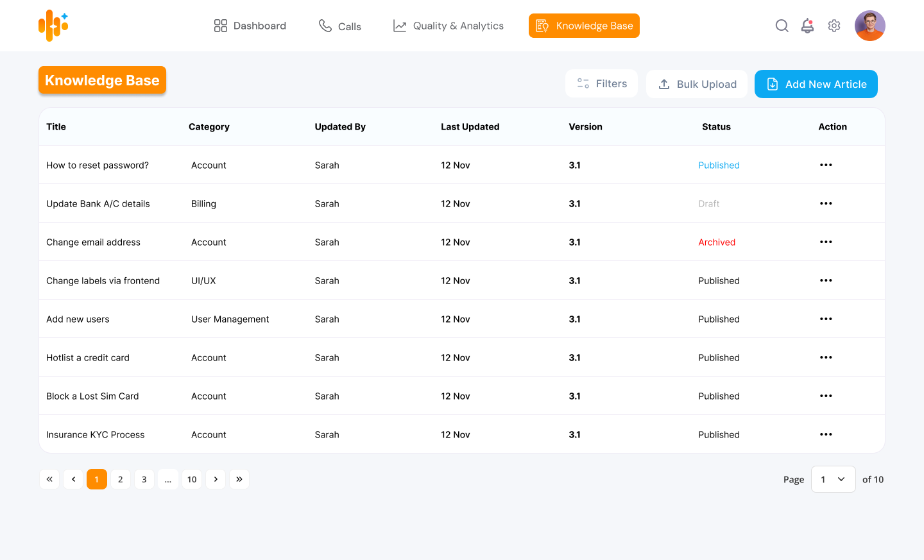Switch to the Dashboard tab

point(250,26)
